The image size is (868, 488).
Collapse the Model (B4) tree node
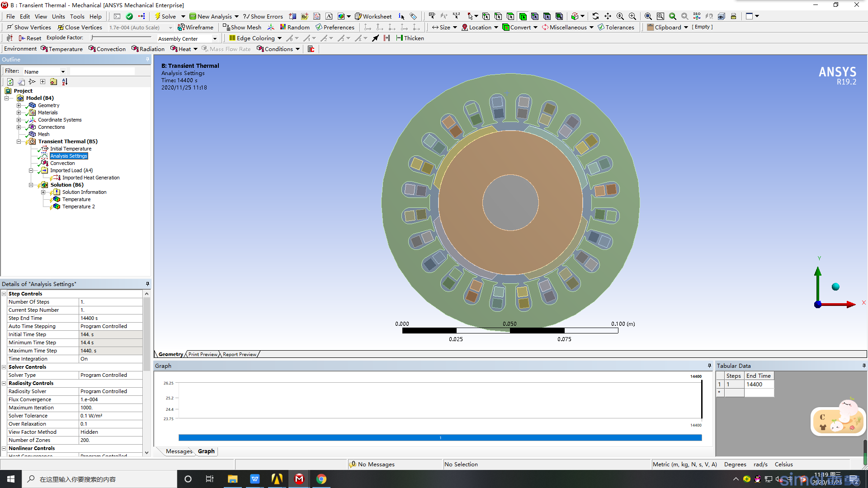pyautogui.click(x=7, y=98)
